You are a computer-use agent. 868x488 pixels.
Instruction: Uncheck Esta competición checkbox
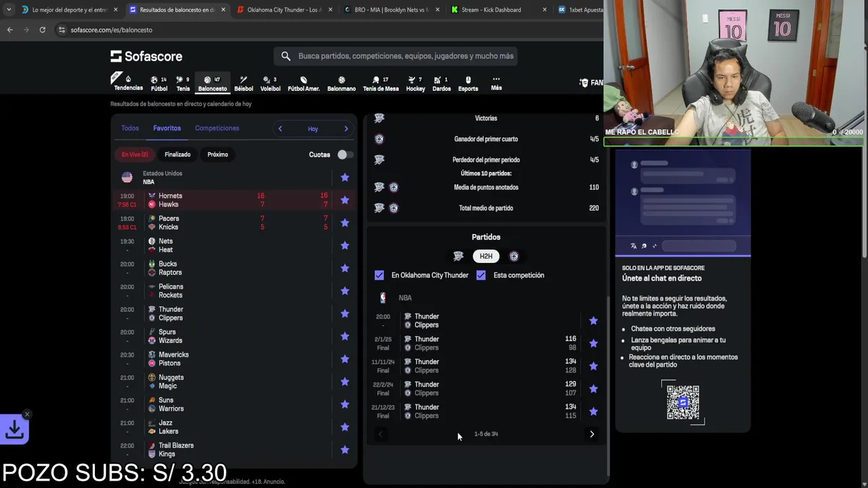(481, 275)
